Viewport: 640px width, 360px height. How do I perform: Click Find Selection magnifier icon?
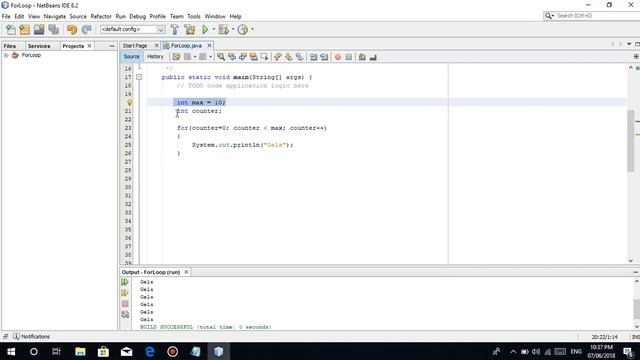pos(221,57)
